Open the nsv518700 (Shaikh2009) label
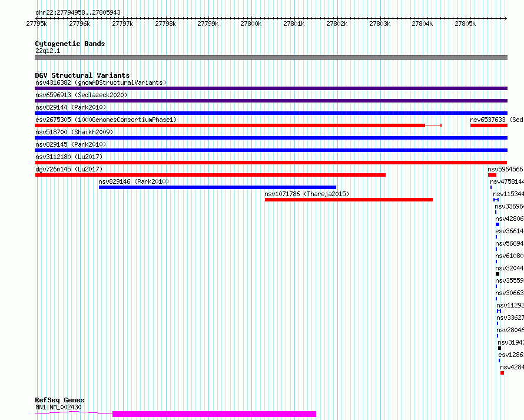 [74, 132]
